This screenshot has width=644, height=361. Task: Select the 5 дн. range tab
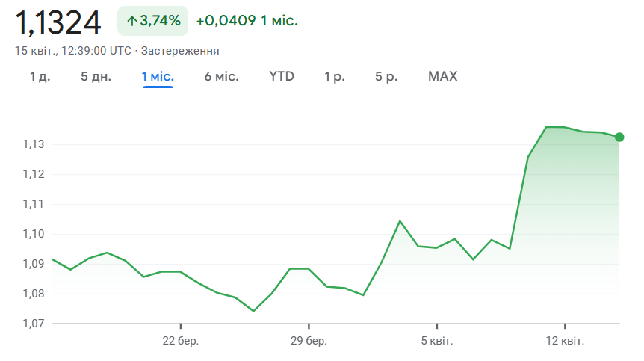[96, 76]
